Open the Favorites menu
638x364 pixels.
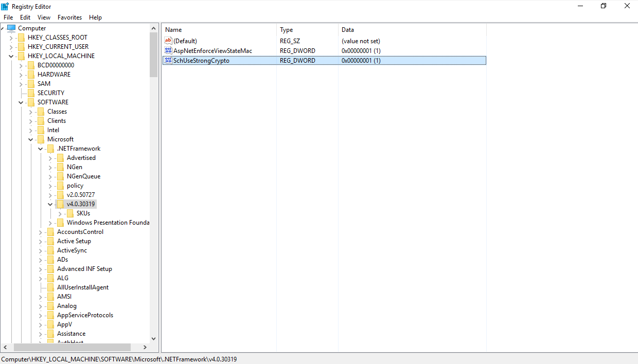(x=69, y=17)
